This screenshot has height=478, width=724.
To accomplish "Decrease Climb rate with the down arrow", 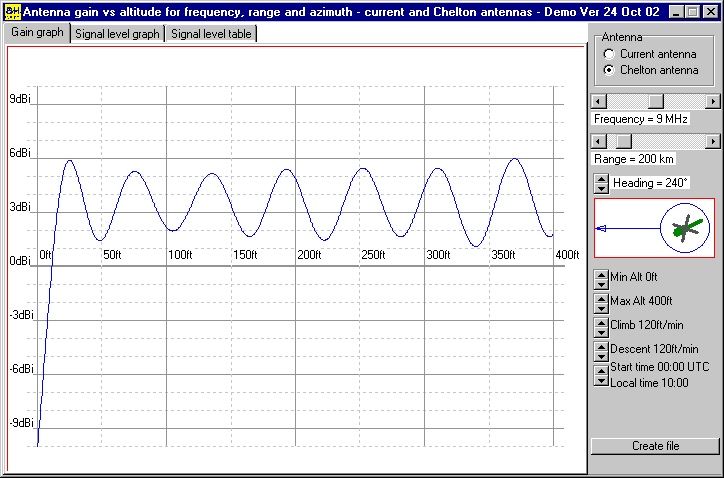I will point(601,333).
